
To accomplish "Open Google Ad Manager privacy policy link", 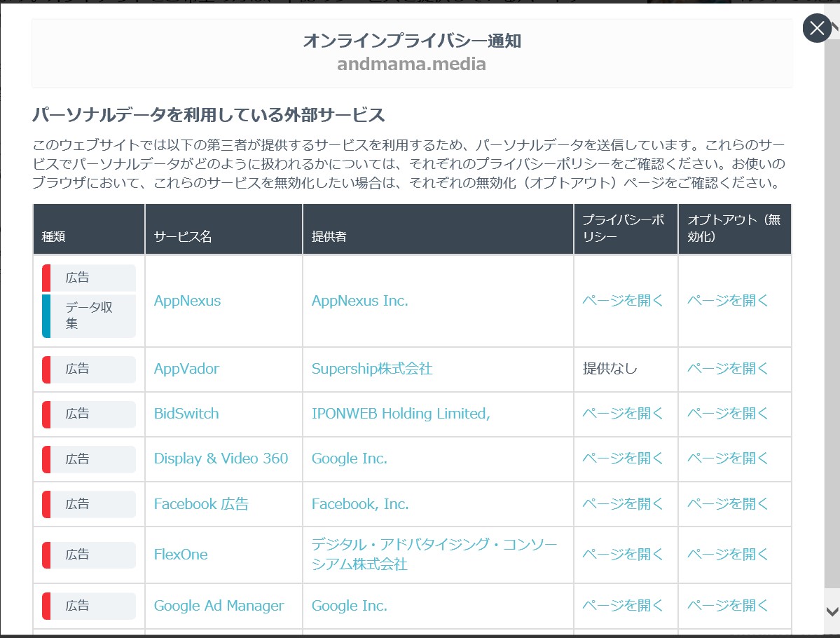I will (623, 606).
